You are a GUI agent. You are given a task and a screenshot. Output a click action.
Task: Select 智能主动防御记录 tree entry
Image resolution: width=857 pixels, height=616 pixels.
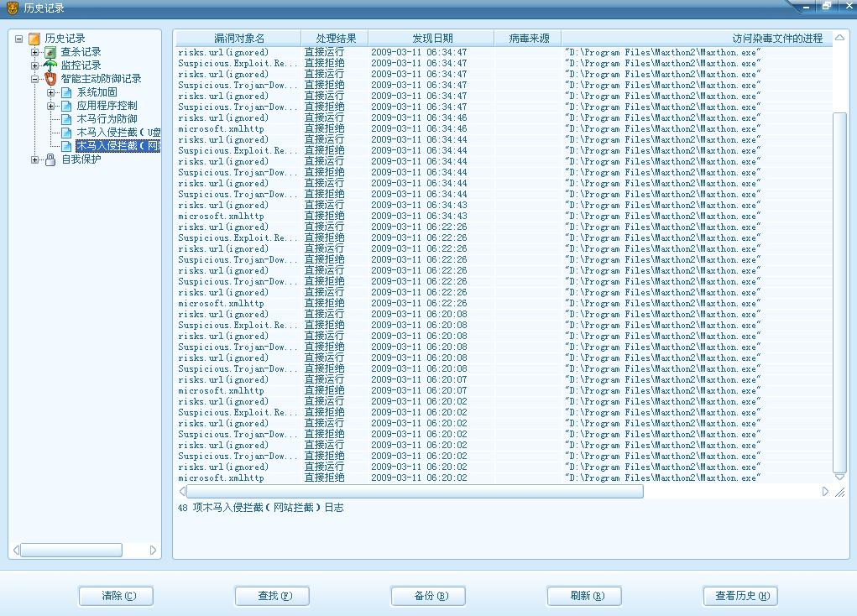101,79
